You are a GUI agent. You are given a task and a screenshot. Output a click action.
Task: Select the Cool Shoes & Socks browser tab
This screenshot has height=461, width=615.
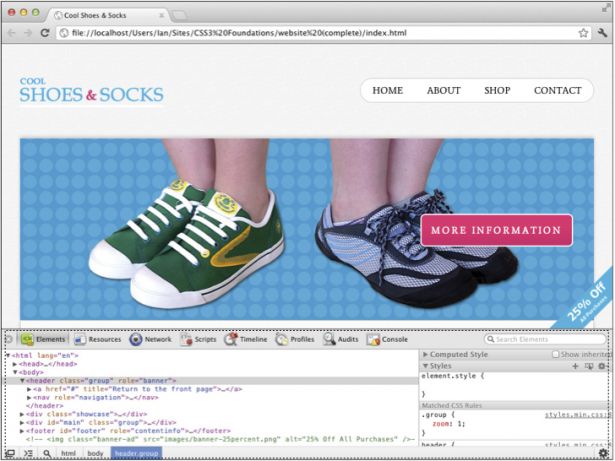(x=106, y=15)
